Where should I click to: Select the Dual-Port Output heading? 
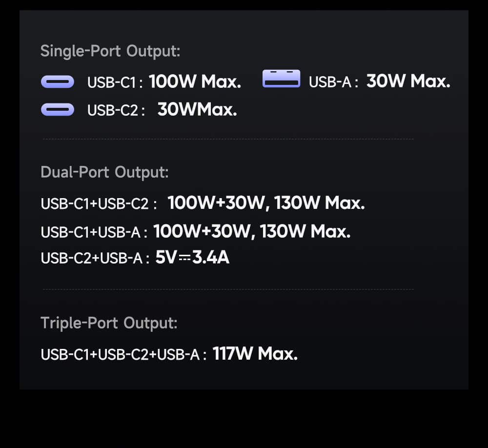[104, 172]
